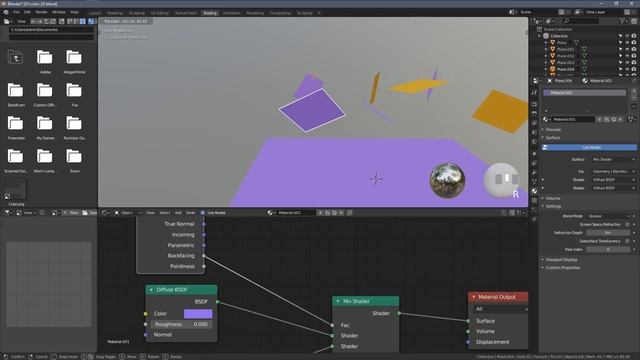Switch to the Animation workspace tab
The width and height of the screenshot is (640, 360).
231,13
